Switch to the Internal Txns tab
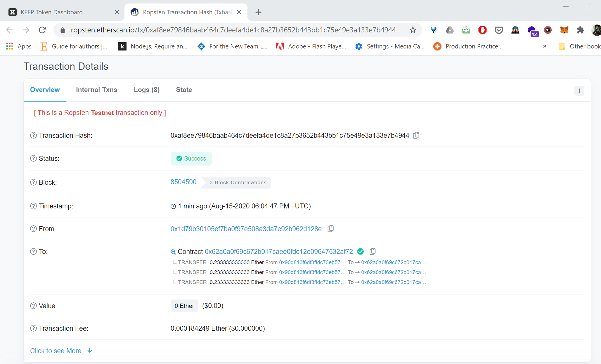Screen dimensions: 601x364 coord(96,90)
